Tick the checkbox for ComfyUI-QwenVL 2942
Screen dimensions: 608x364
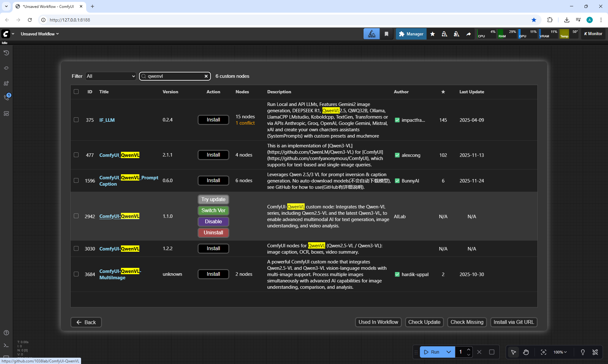tap(76, 216)
